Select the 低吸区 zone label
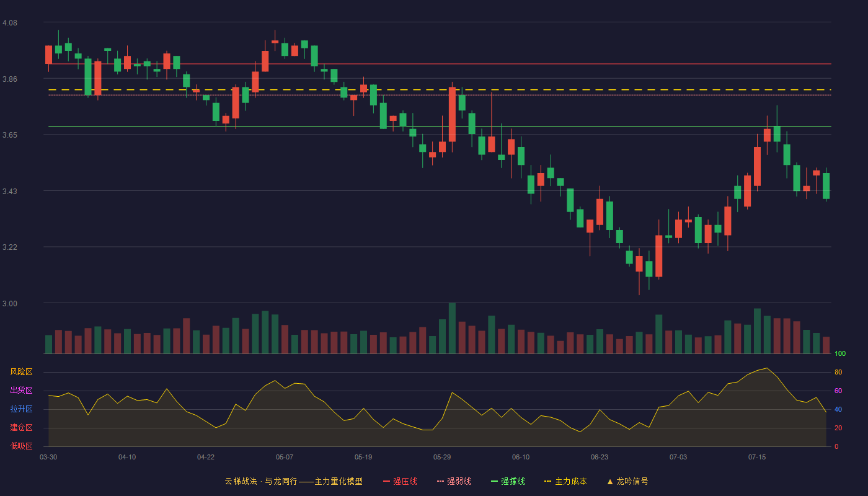 click(x=21, y=446)
